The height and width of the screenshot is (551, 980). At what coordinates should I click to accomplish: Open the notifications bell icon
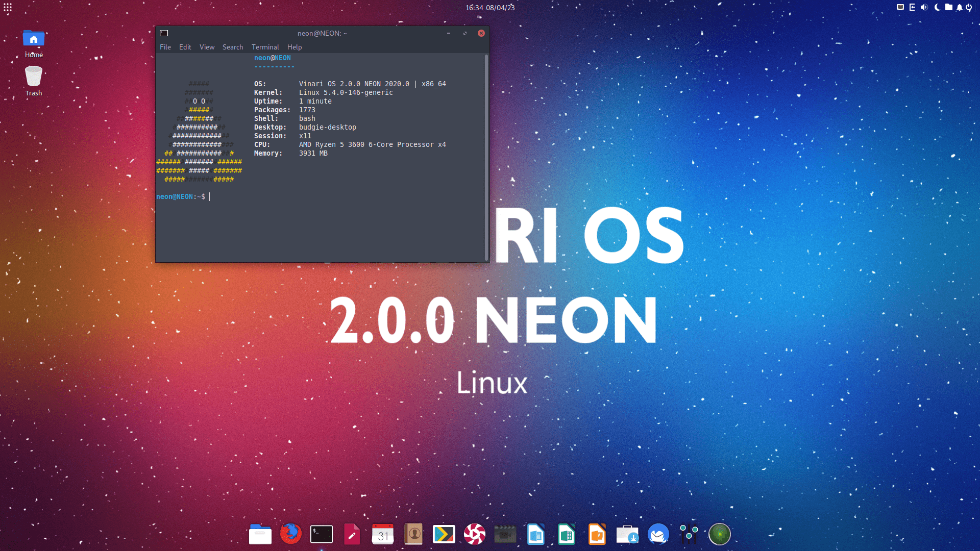[x=959, y=7]
